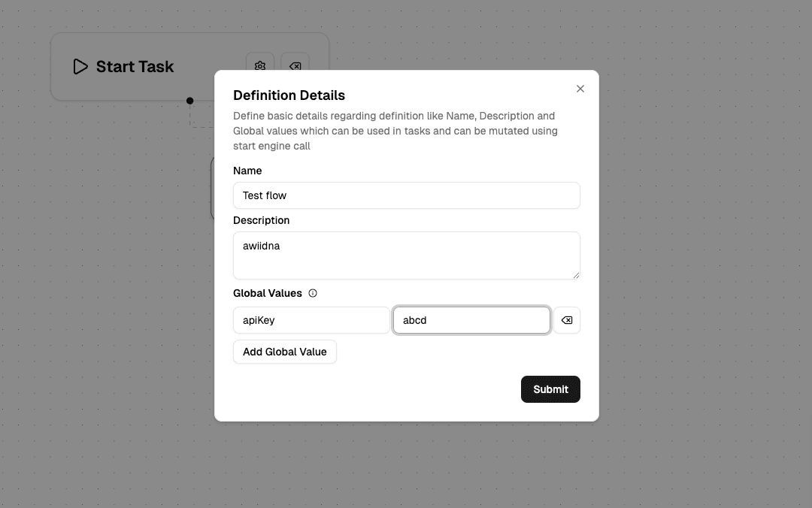Click the connection dot under Start Task
The image size is (812, 508).
pos(190,100)
